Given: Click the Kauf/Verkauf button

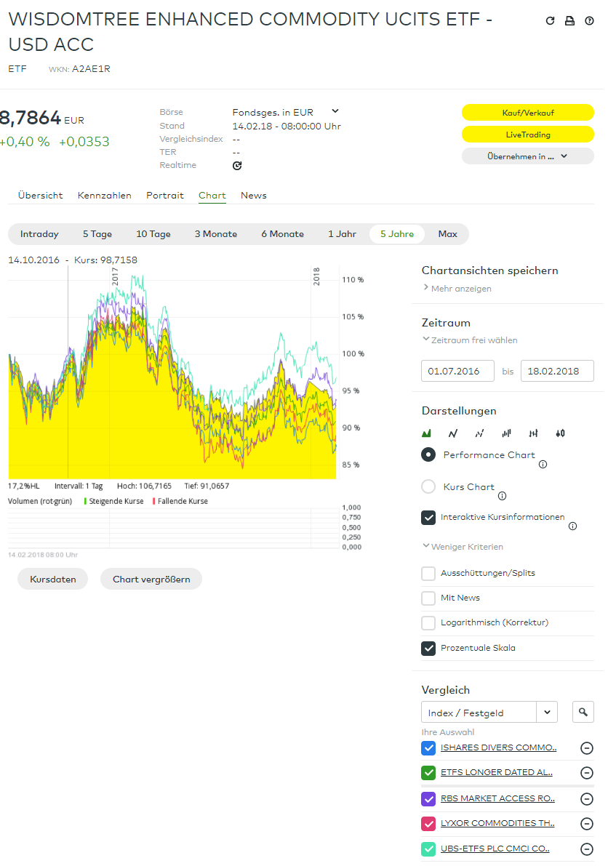Looking at the screenshot, I should tap(527, 113).
